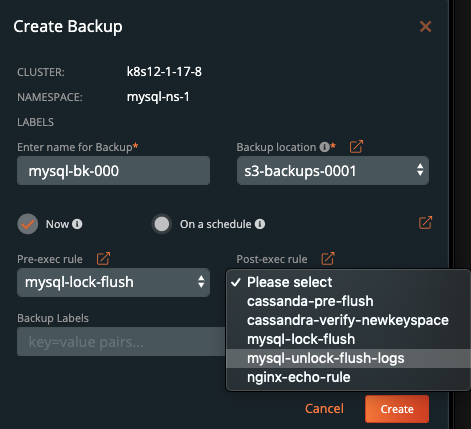Select the On a schedule radio option
The width and height of the screenshot is (471, 429).
162,224
